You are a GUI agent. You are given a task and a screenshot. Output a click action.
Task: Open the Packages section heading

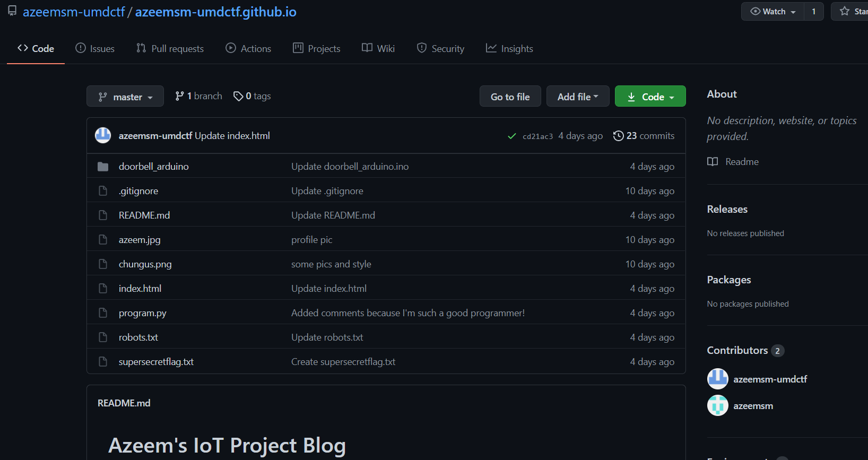(729, 280)
